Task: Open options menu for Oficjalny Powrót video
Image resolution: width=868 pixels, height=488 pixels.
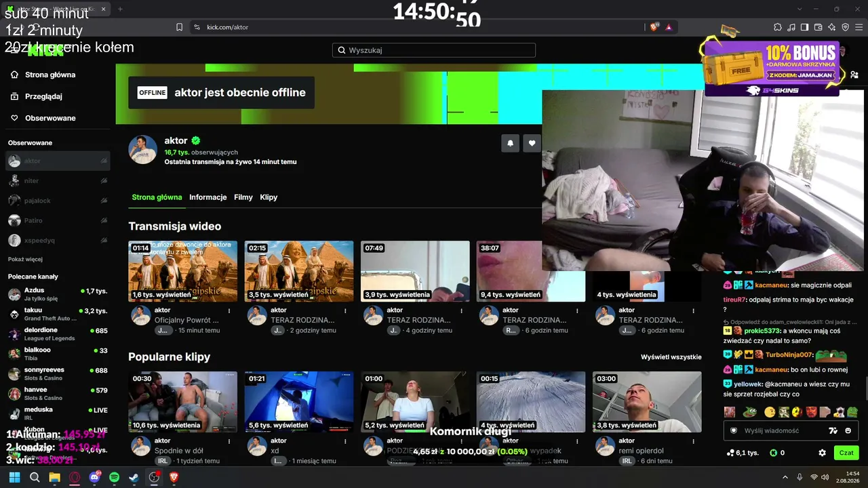Action: click(x=229, y=310)
